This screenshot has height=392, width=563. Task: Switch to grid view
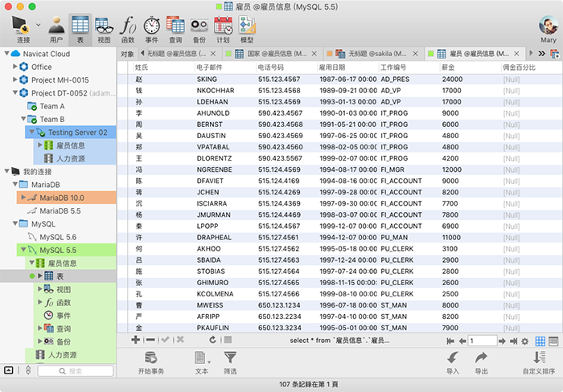point(540,341)
